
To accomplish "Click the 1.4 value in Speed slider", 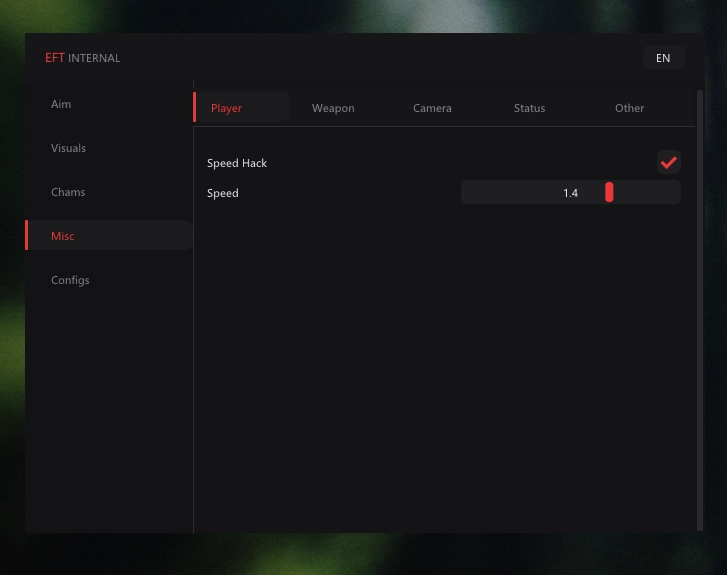I will click(x=570, y=193).
